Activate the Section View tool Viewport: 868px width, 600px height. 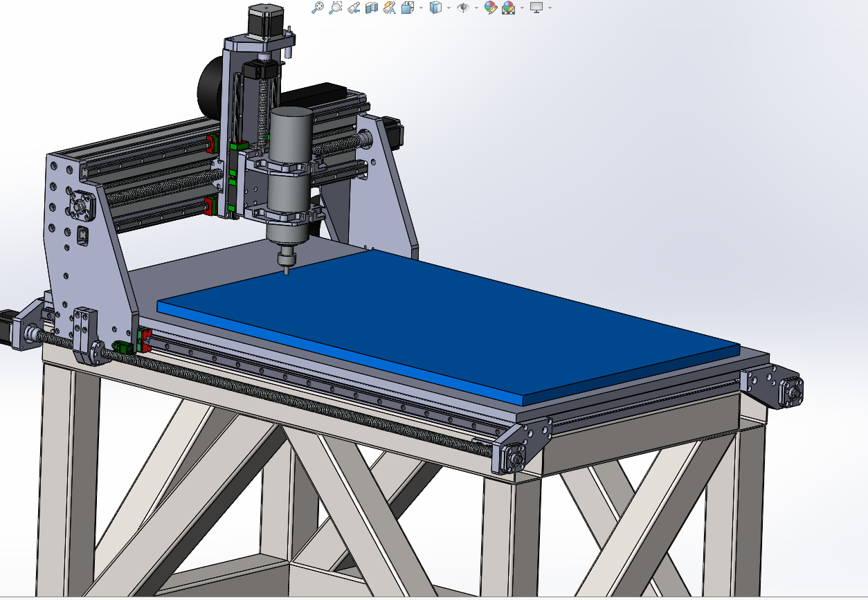(370, 8)
